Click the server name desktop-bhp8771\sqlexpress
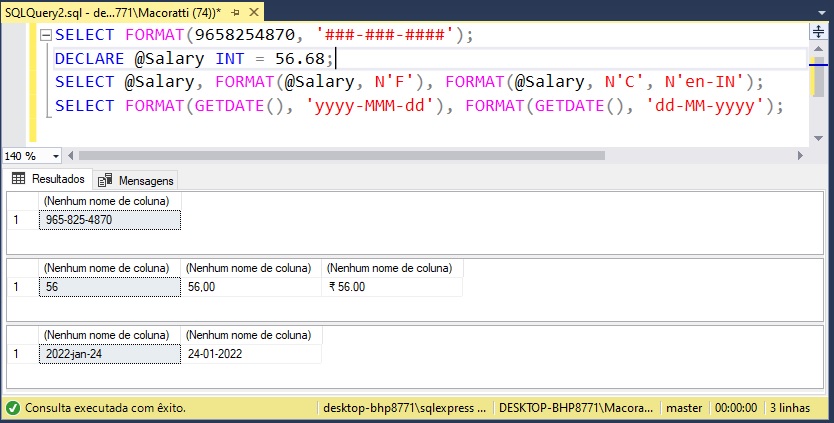 [404, 408]
